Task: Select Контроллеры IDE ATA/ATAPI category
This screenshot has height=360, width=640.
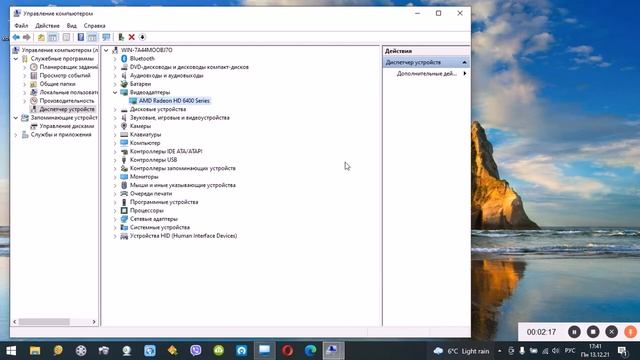Action: pos(166,151)
